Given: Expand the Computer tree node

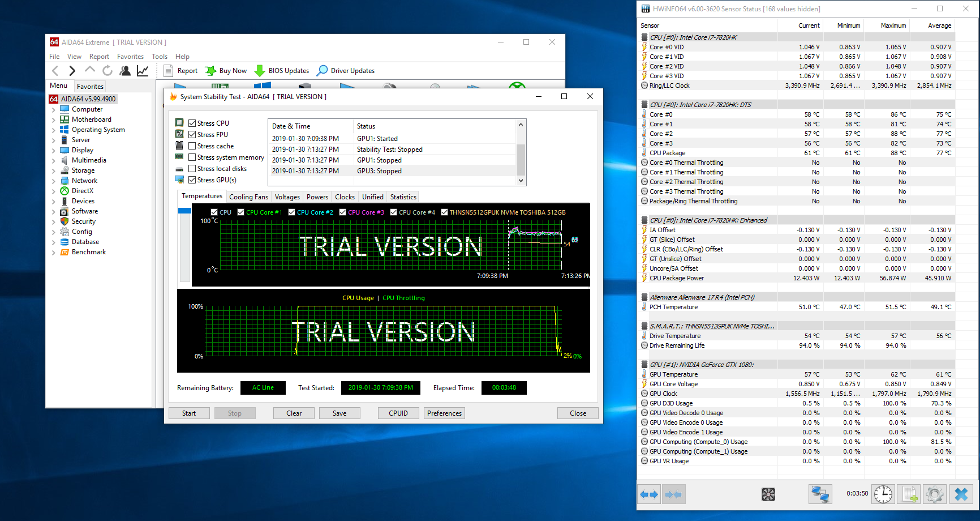Looking at the screenshot, I should tap(54, 110).
